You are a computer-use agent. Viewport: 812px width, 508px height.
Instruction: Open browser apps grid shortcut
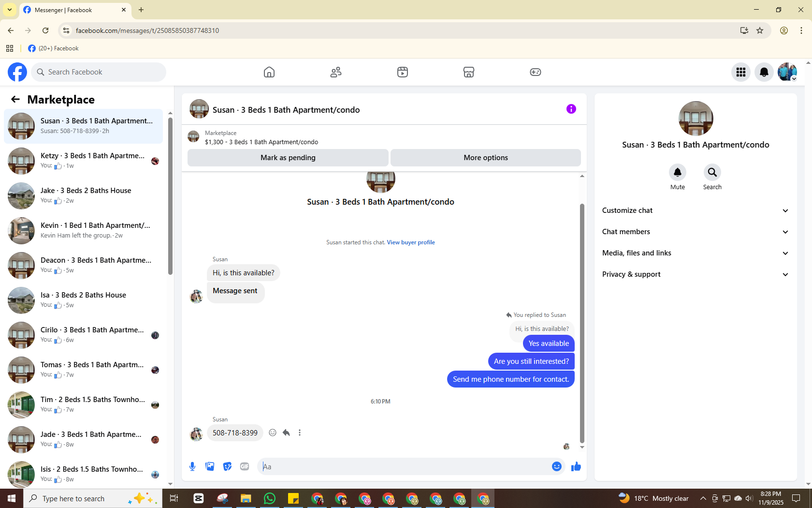pyautogui.click(x=10, y=48)
